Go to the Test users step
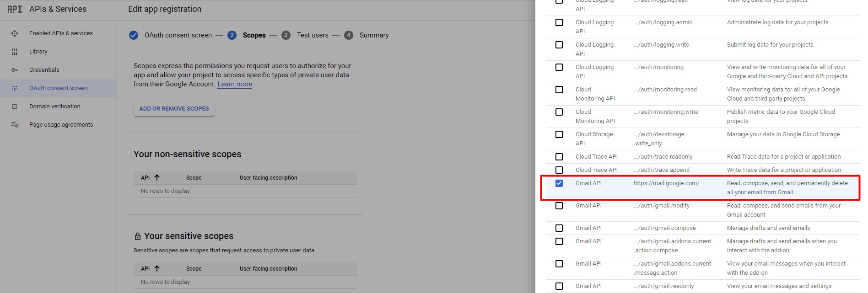The image size is (868, 293). tap(313, 35)
